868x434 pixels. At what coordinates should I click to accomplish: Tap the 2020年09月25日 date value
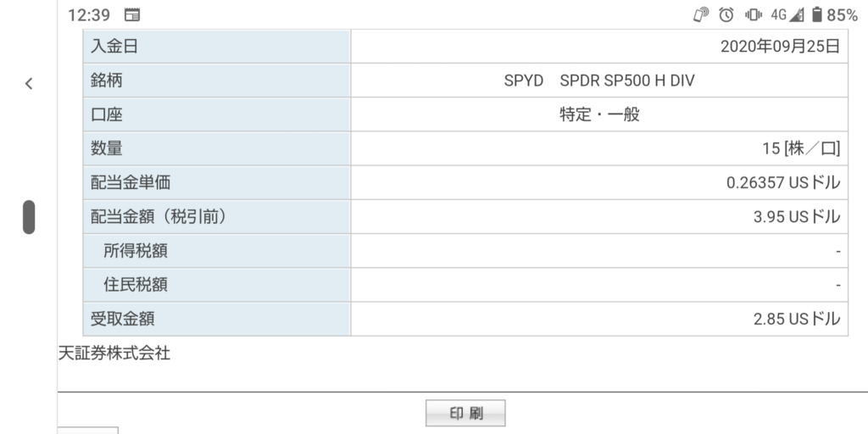tap(781, 47)
